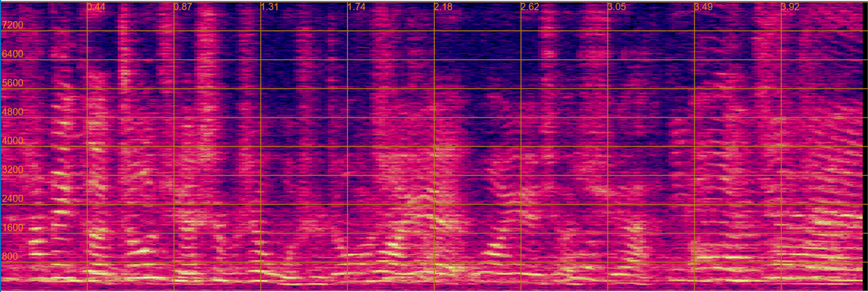The width and height of the screenshot is (868, 292).
Task: Click the 1.31 time axis label
Action: pos(270,7)
